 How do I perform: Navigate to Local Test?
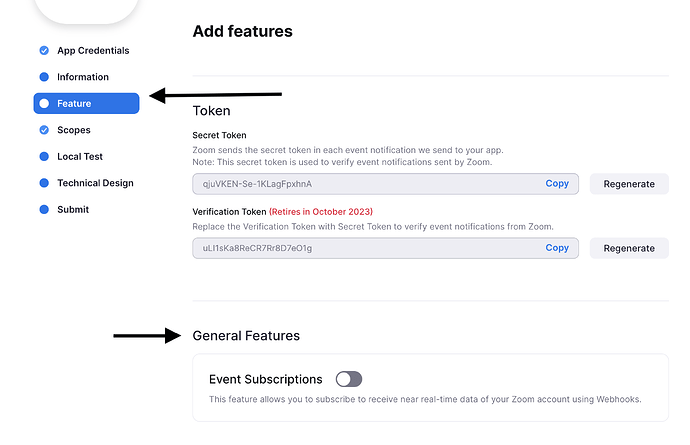pos(80,157)
